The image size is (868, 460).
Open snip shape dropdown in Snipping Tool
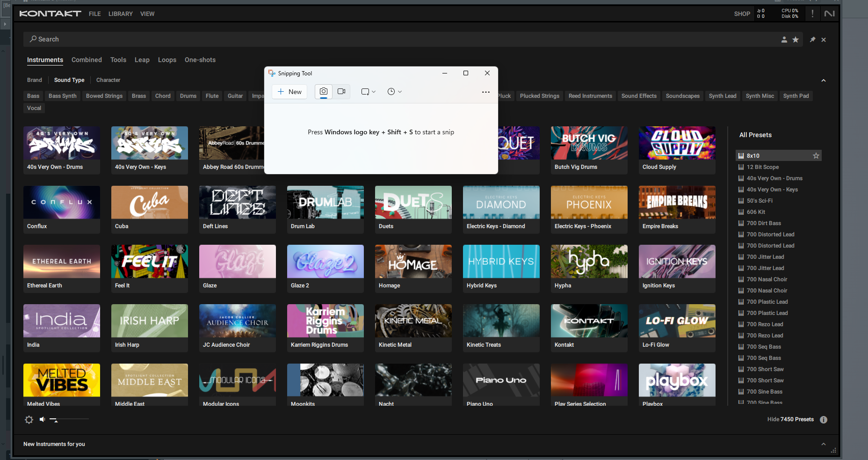(369, 92)
